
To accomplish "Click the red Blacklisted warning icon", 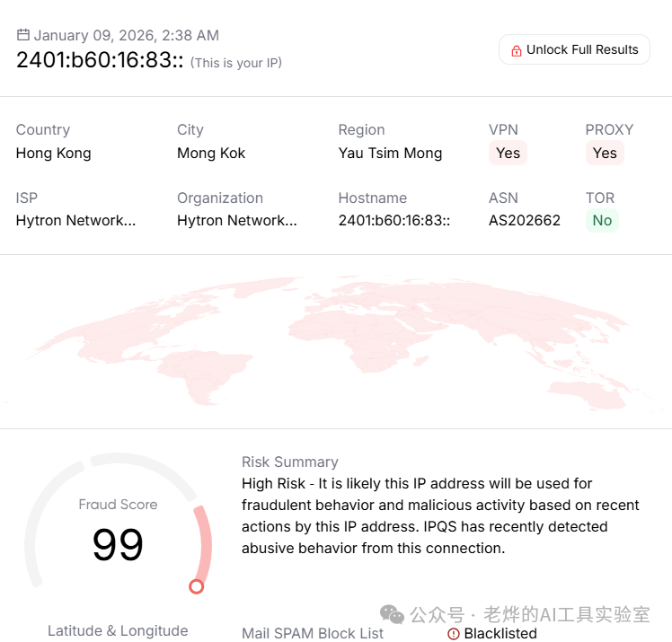I will (x=454, y=634).
